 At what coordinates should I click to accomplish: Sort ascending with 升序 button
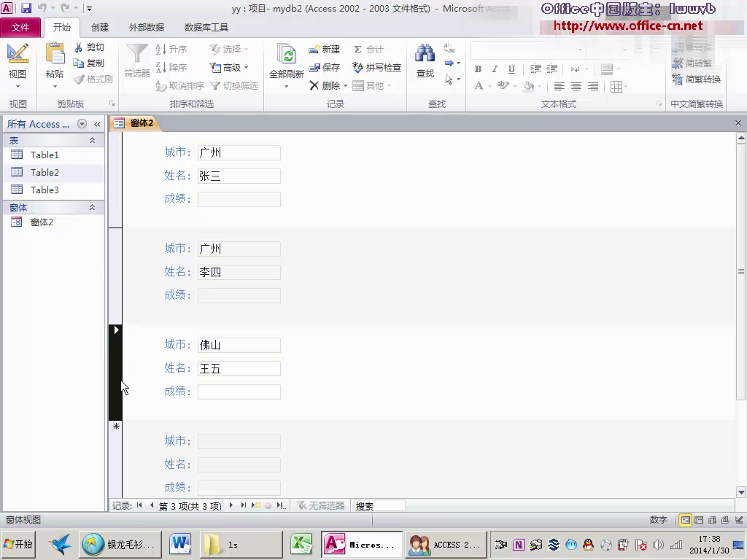[x=171, y=49]
